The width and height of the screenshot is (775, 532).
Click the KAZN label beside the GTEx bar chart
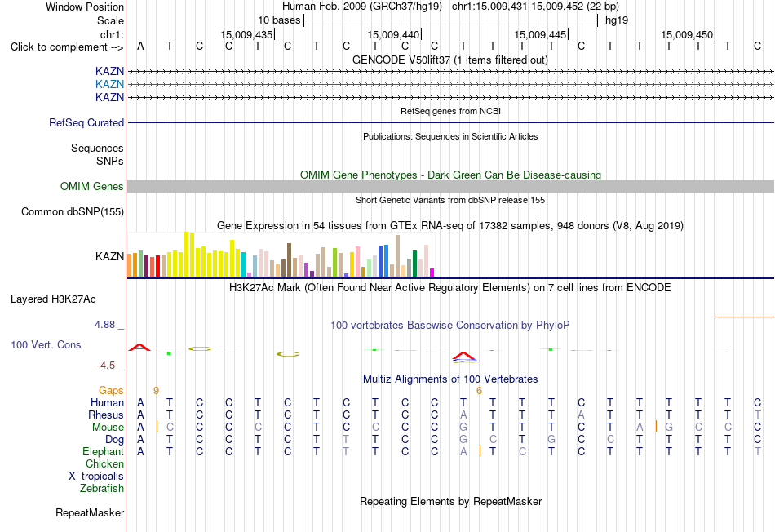click(110, 256)
